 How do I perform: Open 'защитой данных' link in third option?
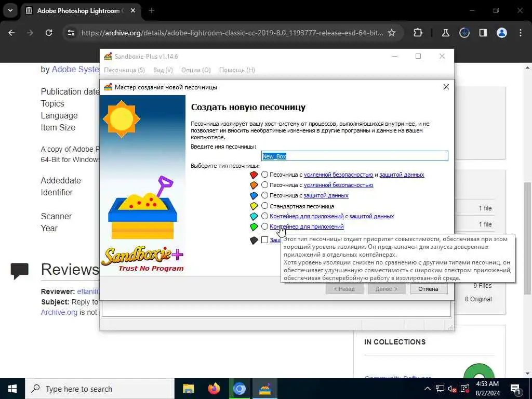coord(326,195)
